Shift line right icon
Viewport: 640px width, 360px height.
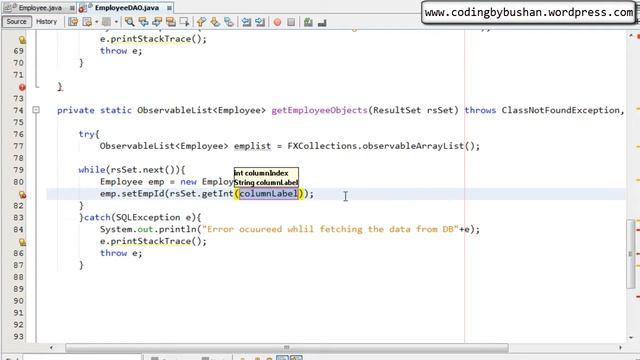click(x=260, y=22)
